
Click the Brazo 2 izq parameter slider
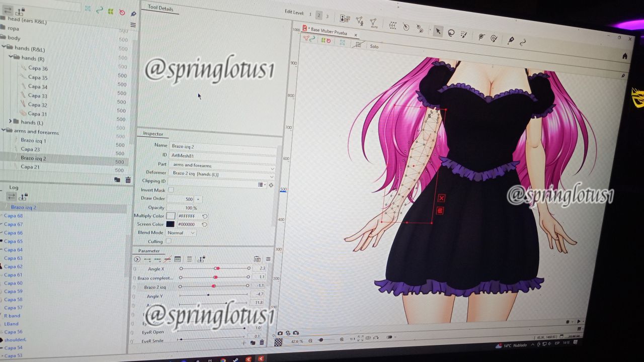pyautogui.click(x=214, y=286)
